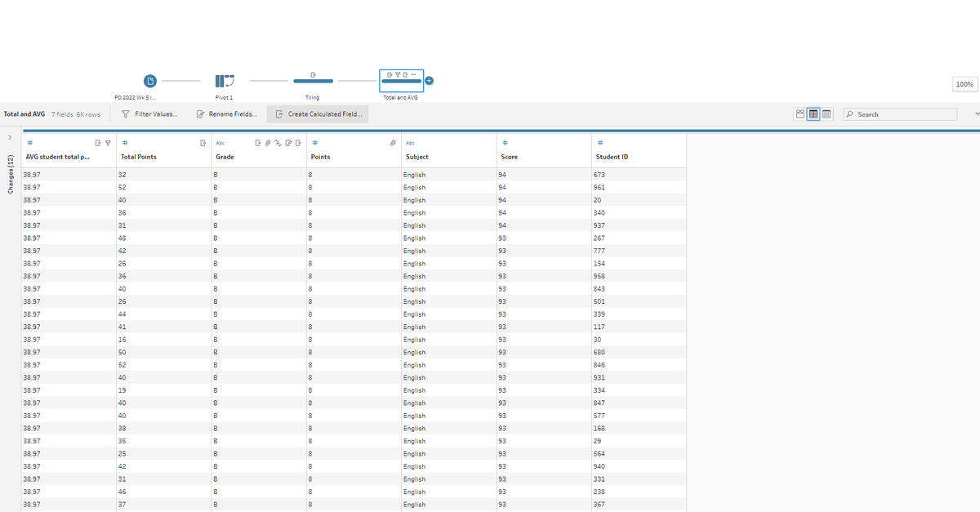
Task: Click the Total Points cell 44
Action: [163, 314]
